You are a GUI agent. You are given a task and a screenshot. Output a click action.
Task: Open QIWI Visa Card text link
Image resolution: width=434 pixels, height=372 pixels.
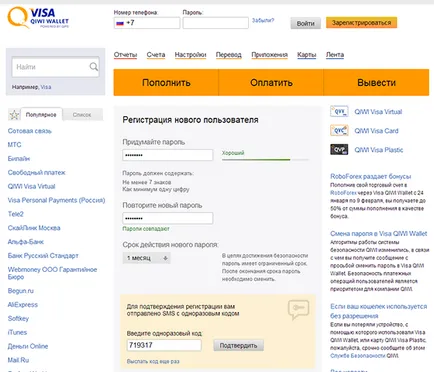click(376, 131)
